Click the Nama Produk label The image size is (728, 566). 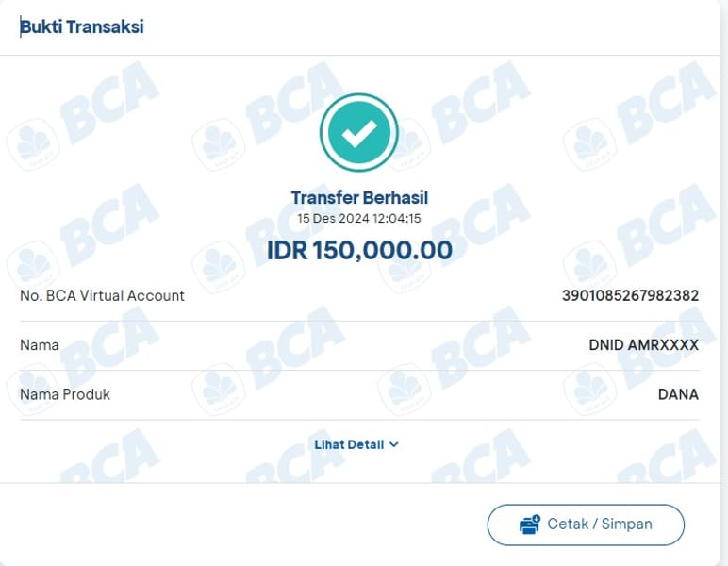(x=65, y=394)
